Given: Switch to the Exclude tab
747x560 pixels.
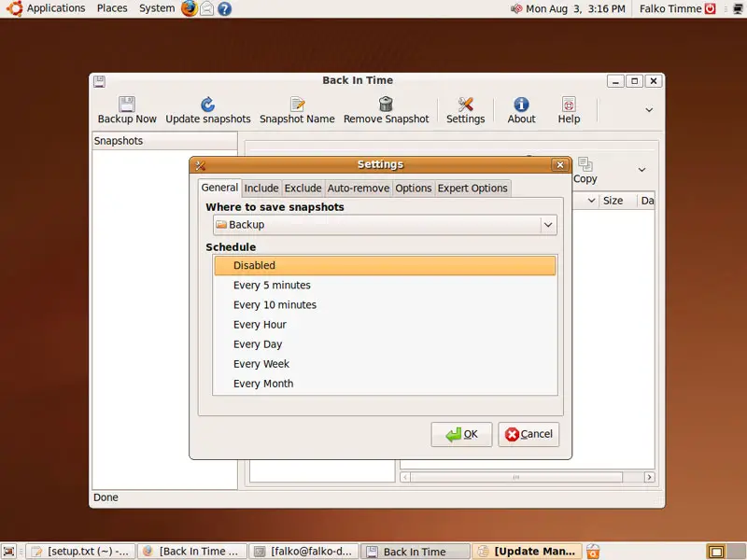Looking at the screenshot, I should click(x=303, y=189).
